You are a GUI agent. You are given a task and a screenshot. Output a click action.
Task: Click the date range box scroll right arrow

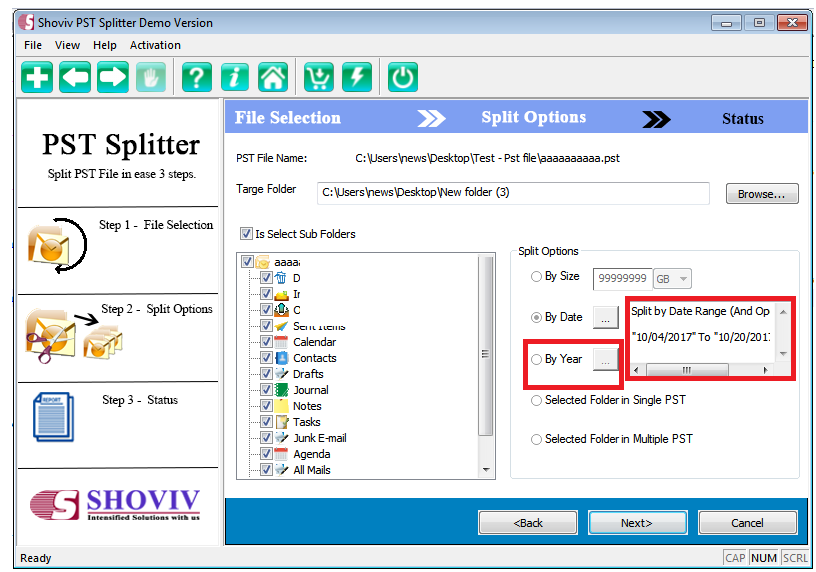pyautogui.click(x=765, y=370)
